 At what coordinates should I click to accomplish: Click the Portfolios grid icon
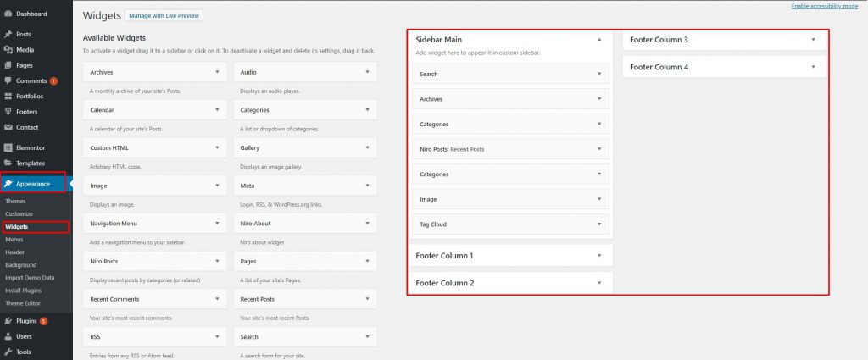[x=8, y=97]
